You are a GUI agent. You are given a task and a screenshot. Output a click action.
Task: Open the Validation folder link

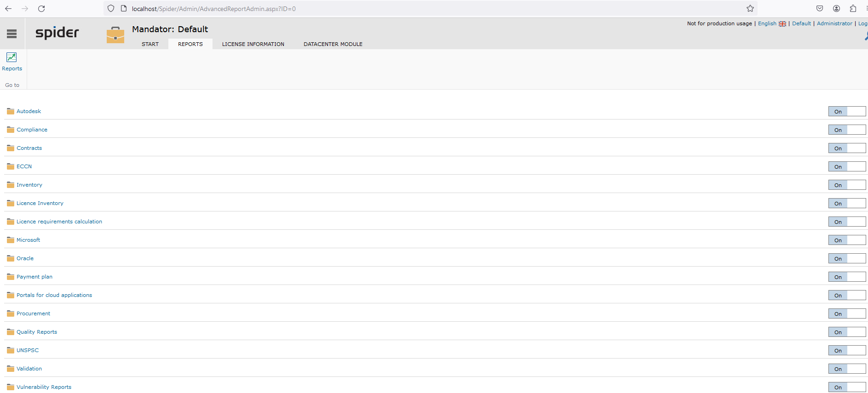[x=29, y=369]
